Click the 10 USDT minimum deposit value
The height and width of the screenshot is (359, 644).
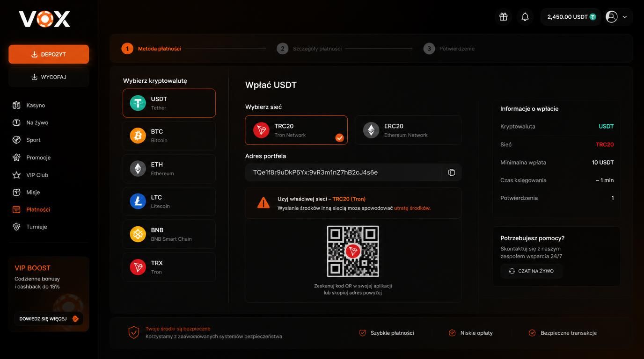coord(603,163)
